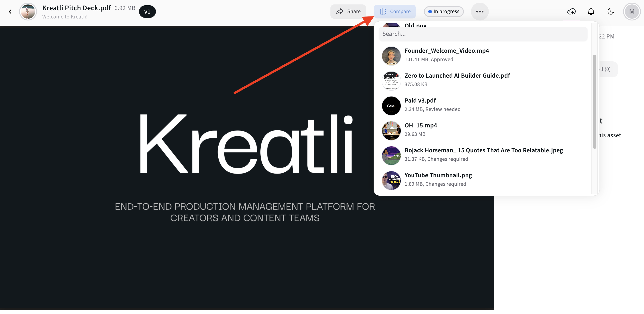This screenshot has height=314, width=644.
Task: Open the In progress status dropdown
Action: (443, 12)
